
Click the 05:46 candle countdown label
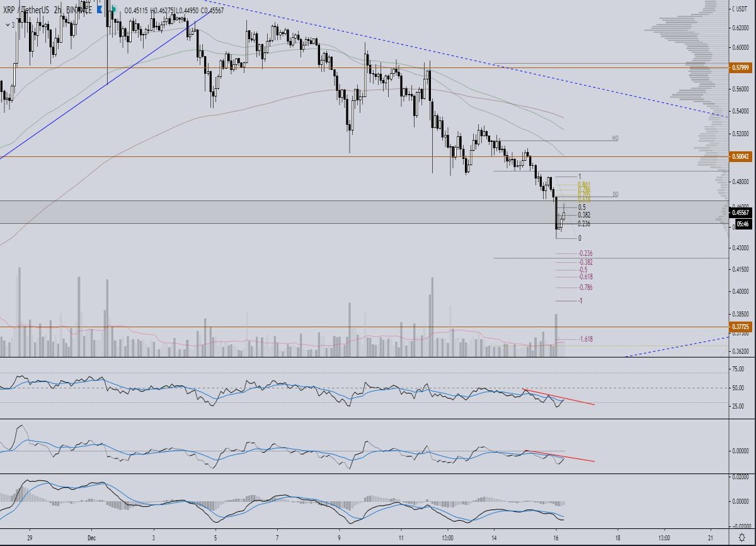tap(741, 223)
